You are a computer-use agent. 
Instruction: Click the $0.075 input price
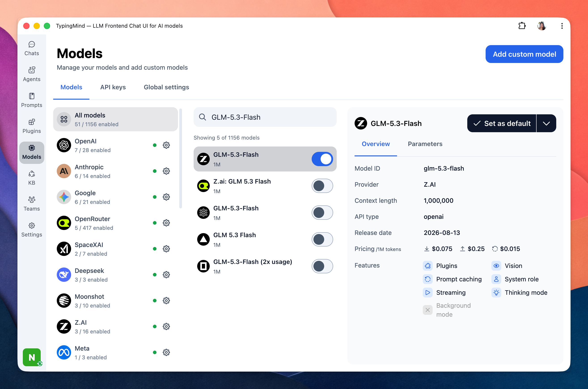click(442, 249)
